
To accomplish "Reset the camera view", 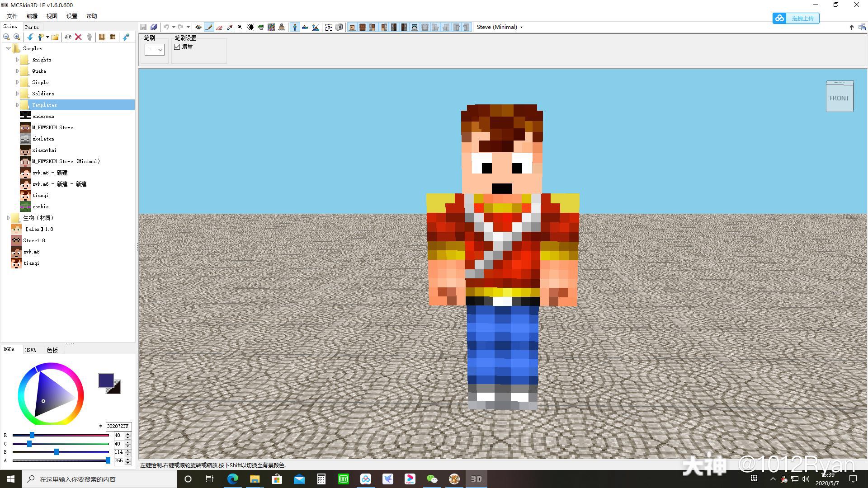I will tap(329, 27).
